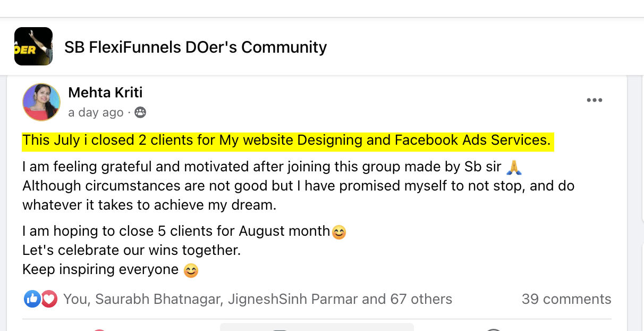
Task: Open the post options three-dot menu
Action: pos(594,100)
